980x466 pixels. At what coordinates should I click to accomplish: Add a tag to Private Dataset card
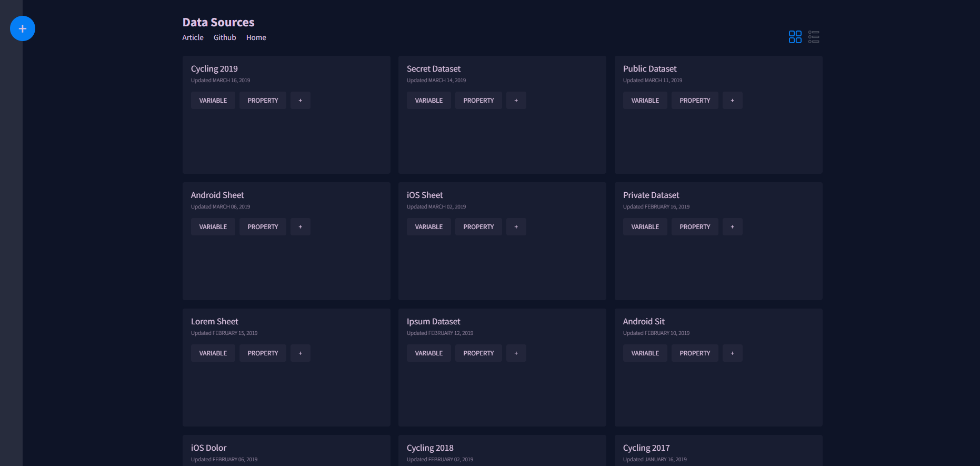pos(733,227)
